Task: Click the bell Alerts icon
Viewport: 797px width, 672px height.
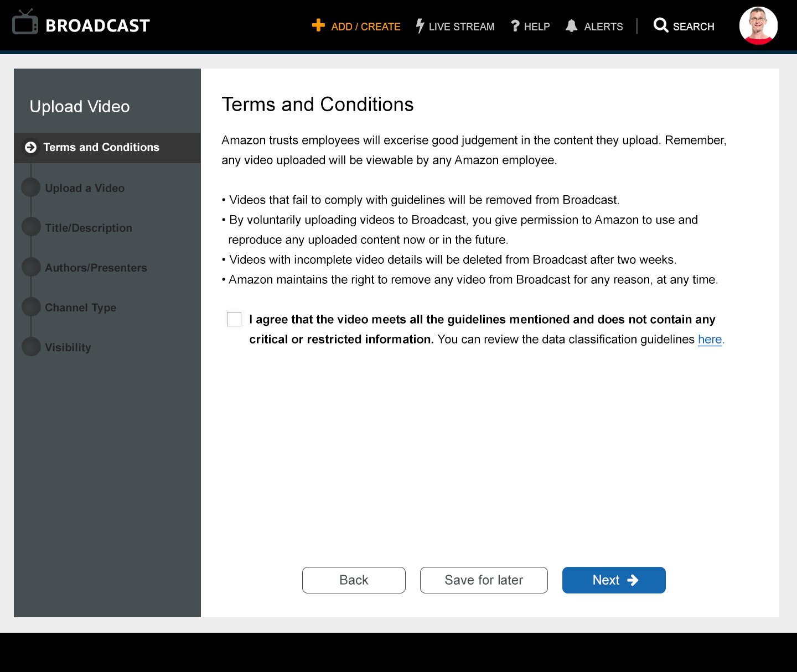Action: 572,26
